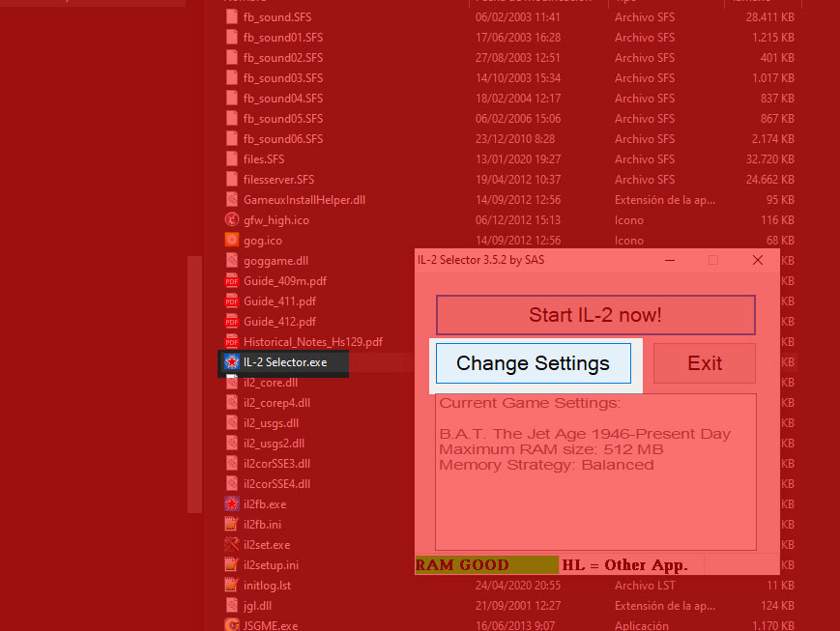
Task: Click the Change Settings button
Action: coord(533,363)
